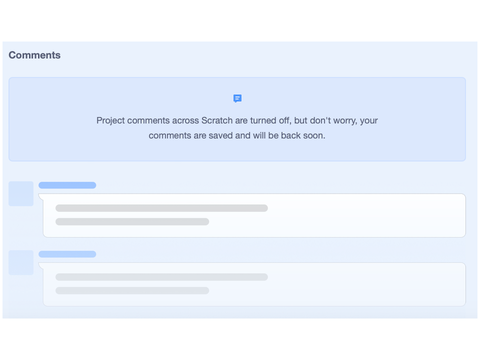The width and height of the screenshot is (480, 360).
Task: Click the second comment's speech bubble
Action: (x=254, y=284)
